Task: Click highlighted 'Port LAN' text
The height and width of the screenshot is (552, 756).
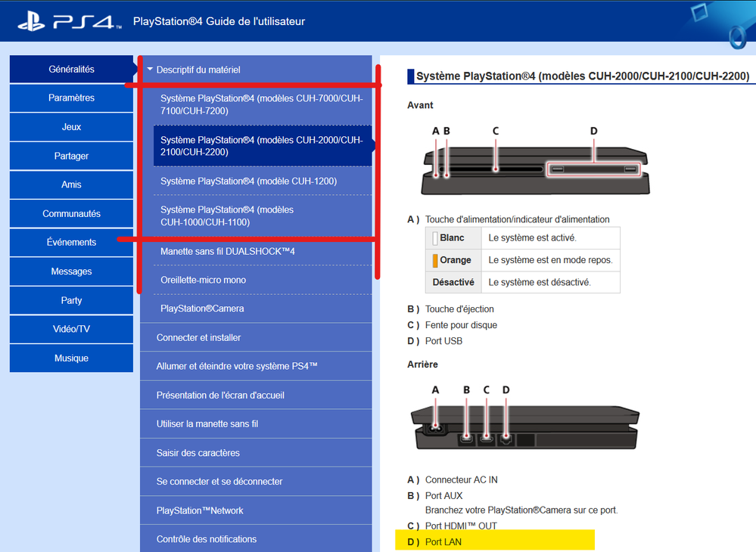Action: [x=443, y=542]
